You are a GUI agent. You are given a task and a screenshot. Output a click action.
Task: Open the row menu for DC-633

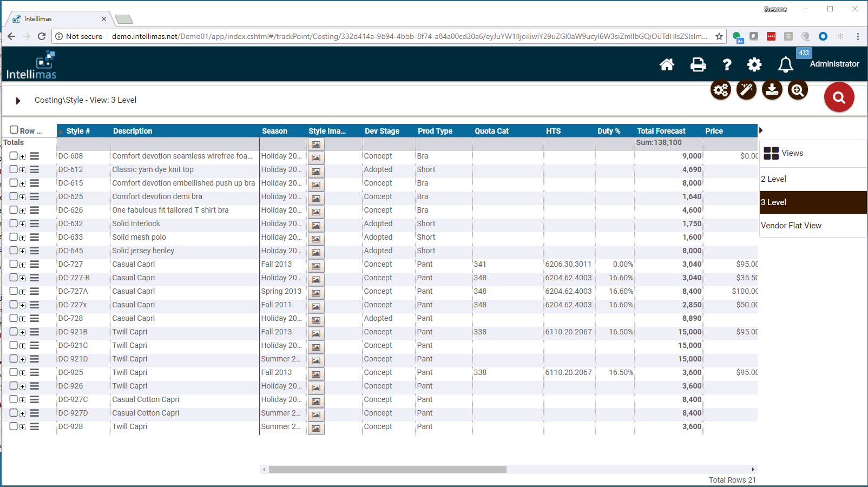pos(35,237)
